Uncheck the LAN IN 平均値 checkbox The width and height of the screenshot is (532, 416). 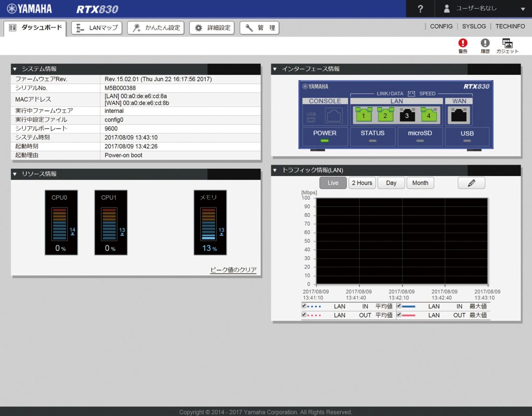[x=304, y=306]
